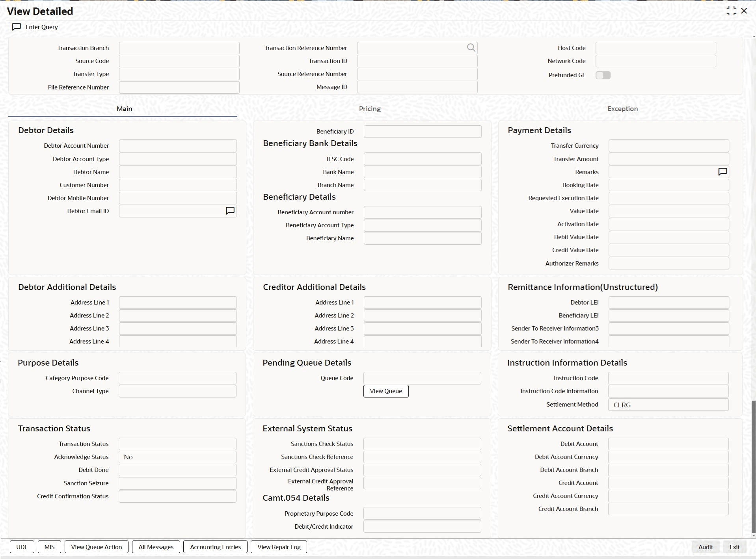Click the Beneficiary Account number field
756x559 pixels.
pos(423,212)
